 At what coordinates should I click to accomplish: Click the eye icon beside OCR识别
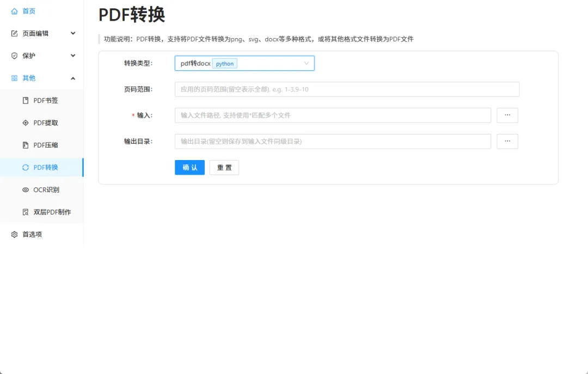(26, 190)
